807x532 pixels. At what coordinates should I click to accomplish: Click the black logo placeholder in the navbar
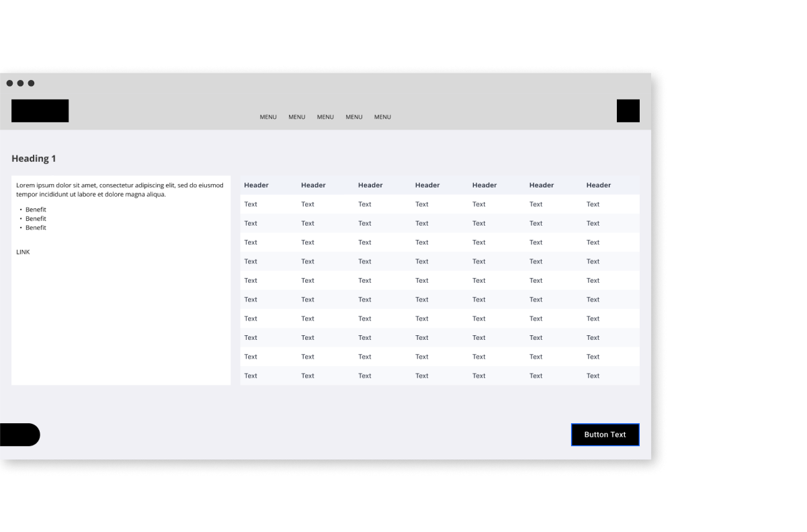[40, 111]
